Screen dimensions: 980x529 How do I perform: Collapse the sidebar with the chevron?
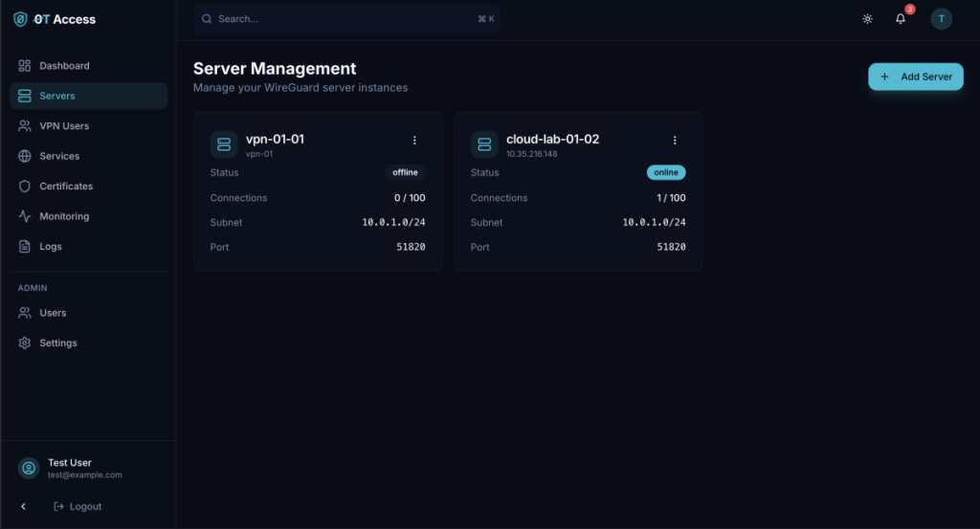point(24,506)
